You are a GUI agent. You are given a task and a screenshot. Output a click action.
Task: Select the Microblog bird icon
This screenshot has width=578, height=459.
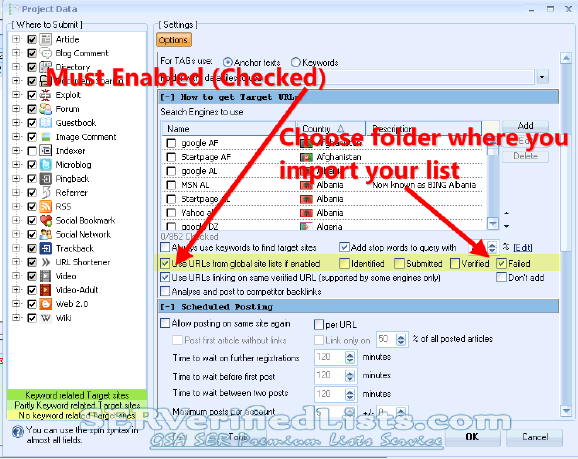(x=45, y=164)
